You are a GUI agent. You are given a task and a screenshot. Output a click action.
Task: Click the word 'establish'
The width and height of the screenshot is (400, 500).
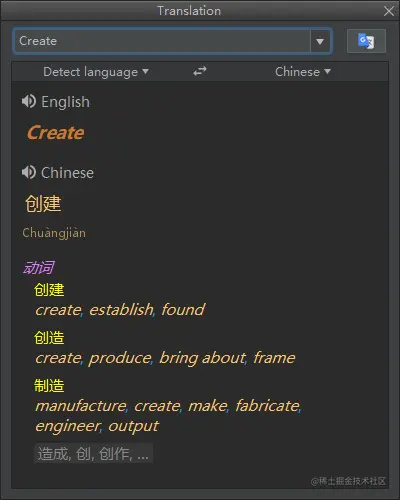pos(121,310)
